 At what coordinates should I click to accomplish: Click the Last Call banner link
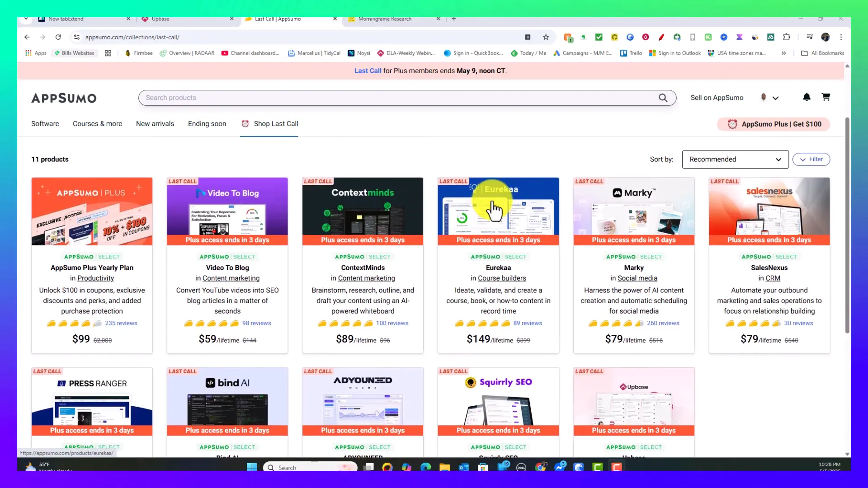(x=368, y=71)
